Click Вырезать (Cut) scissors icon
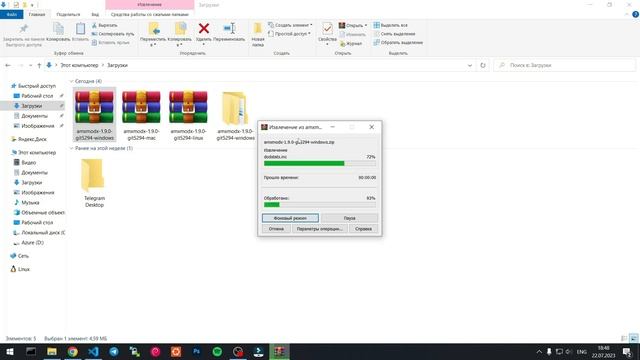 coord(104,25)
